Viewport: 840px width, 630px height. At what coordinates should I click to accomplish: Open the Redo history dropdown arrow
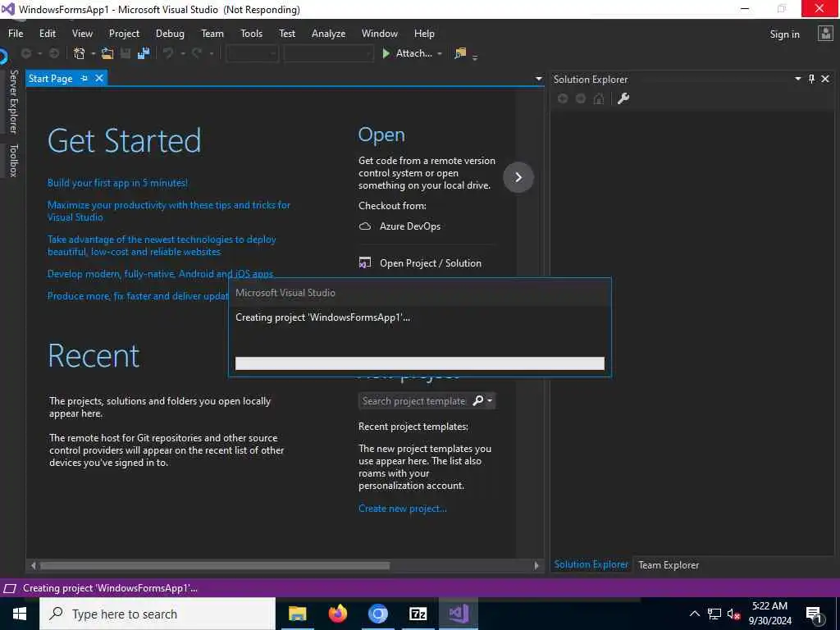(x=211, y=53)
